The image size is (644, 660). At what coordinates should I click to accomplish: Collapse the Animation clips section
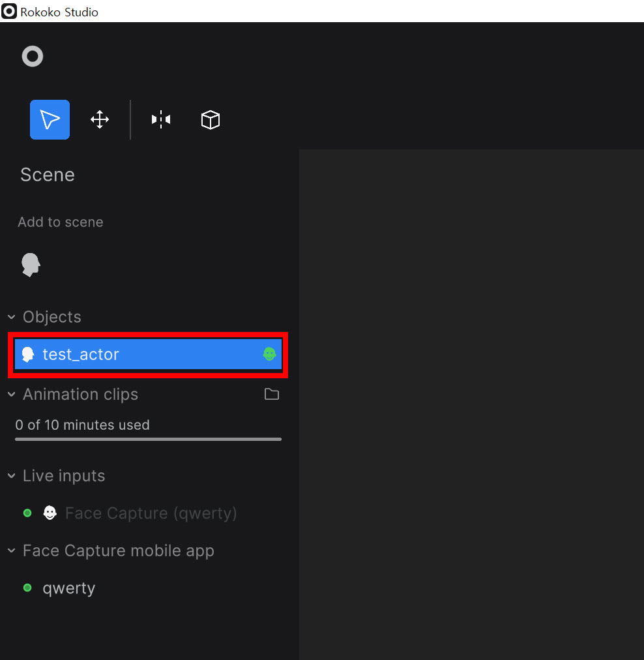pyautogui.click(x=11, y=395)
